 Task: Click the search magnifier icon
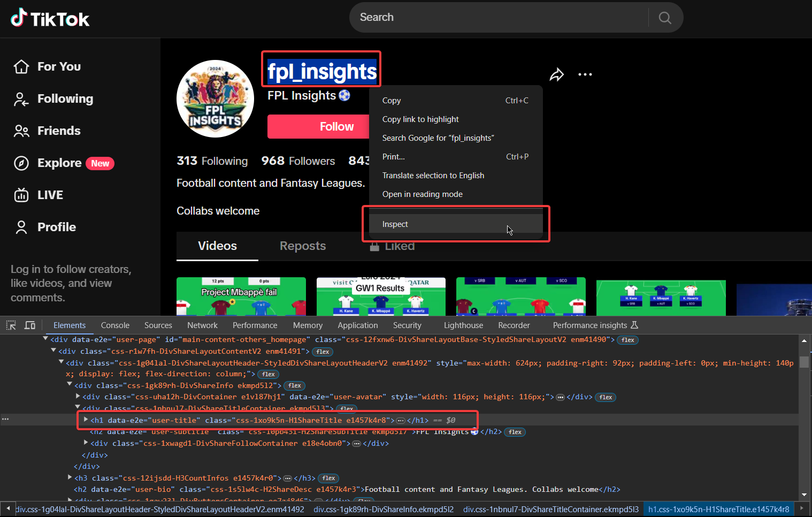[664, 17]
